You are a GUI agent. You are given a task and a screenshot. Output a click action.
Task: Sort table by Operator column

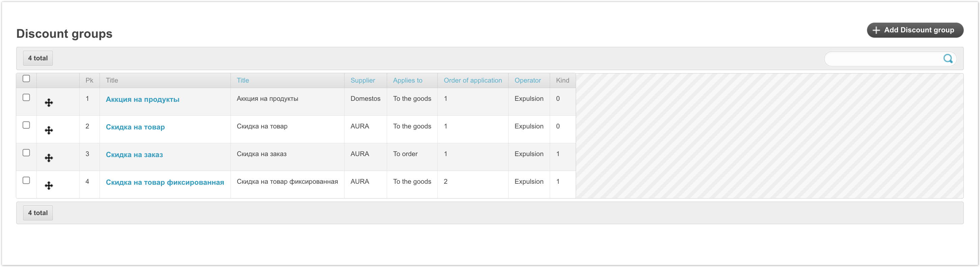(x=527, y=81)
